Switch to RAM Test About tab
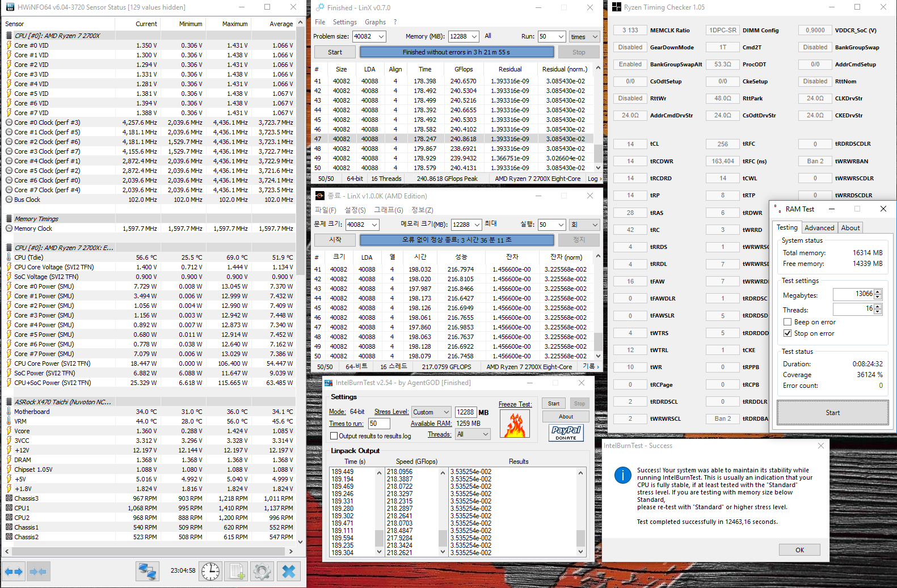Image resolution: width=897 pixels, height=588 pixels. coord(850,228)
